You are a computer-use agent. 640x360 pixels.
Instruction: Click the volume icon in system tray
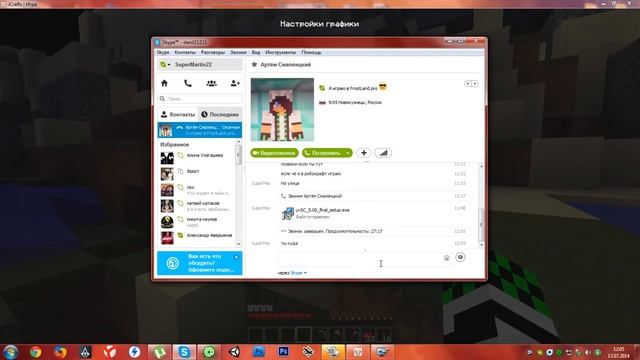pyautogui.click(x=588, y=352)
